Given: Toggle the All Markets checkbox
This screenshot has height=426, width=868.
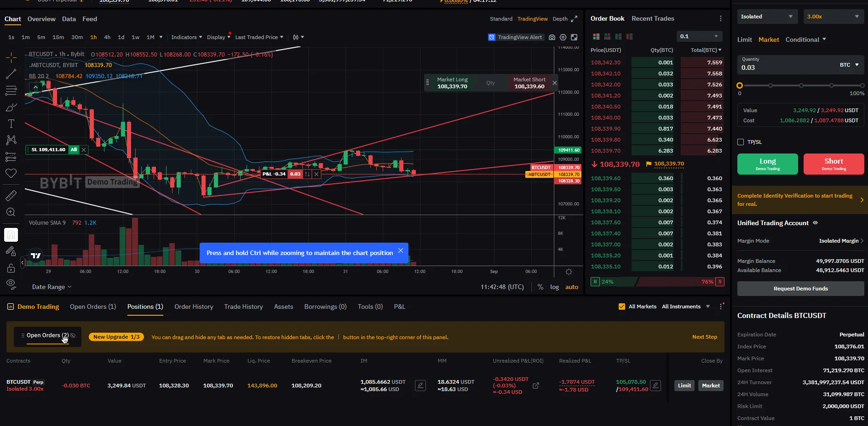Looking at the screenshot, I should [x=622, y=307].
